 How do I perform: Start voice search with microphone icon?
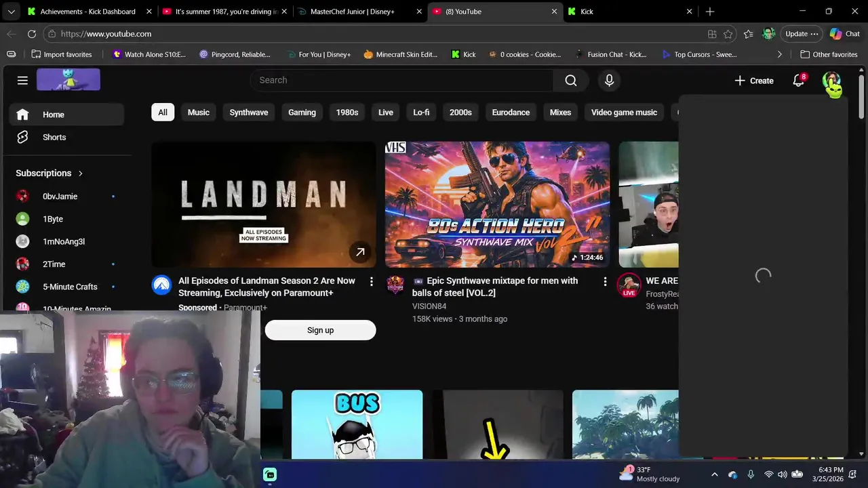click(609, 80)
